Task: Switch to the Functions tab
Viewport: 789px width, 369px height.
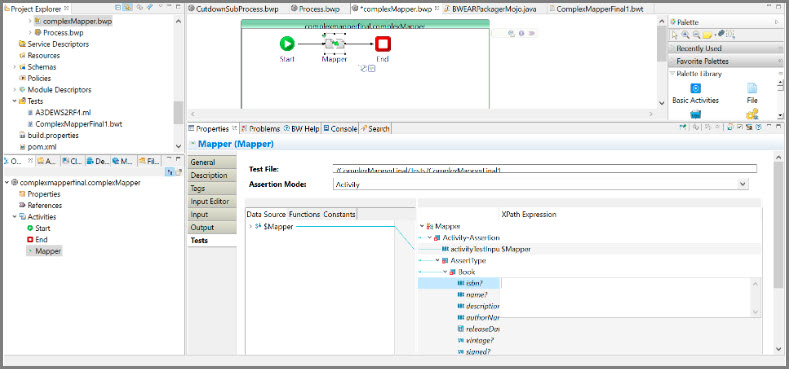Action: (304, 214)
